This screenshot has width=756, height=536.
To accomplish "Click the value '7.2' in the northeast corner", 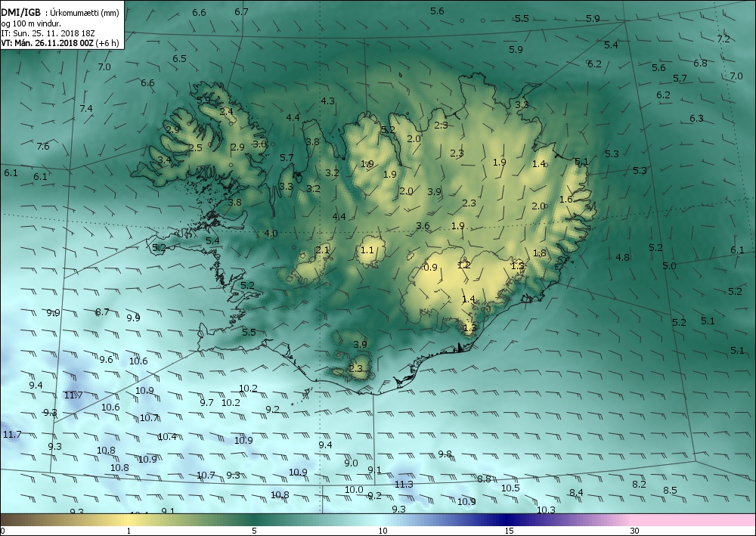I will click(723, 39).
